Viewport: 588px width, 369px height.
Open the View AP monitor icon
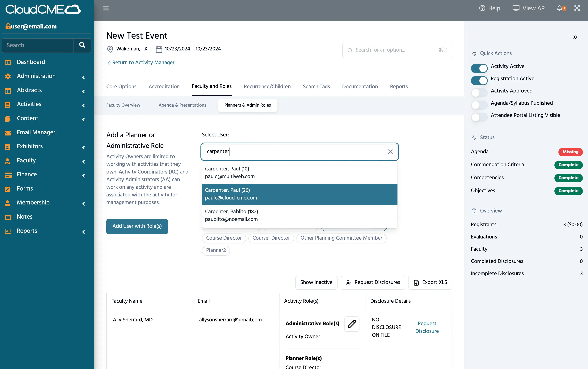(516, 8)
